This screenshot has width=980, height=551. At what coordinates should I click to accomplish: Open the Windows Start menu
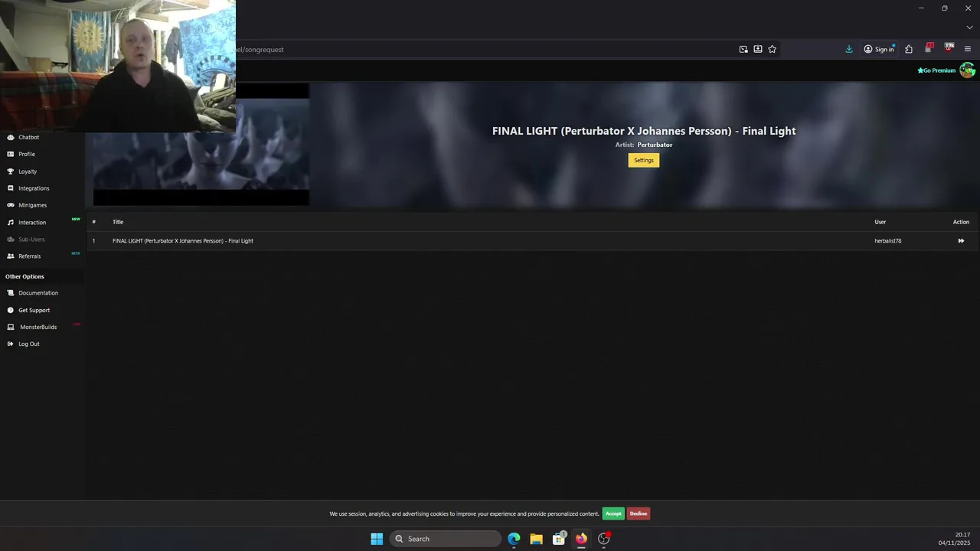(x=377, y=539)
